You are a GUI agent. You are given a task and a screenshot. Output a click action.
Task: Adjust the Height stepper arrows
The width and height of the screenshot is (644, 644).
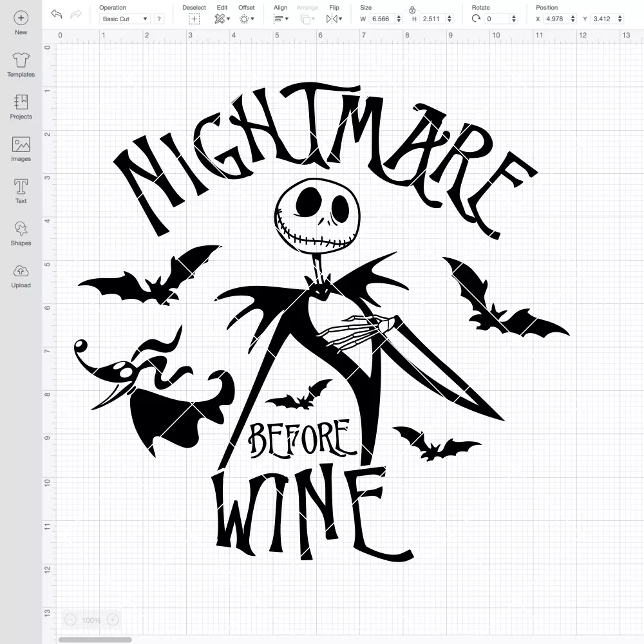pyautogui.click(x=450, y=19)
